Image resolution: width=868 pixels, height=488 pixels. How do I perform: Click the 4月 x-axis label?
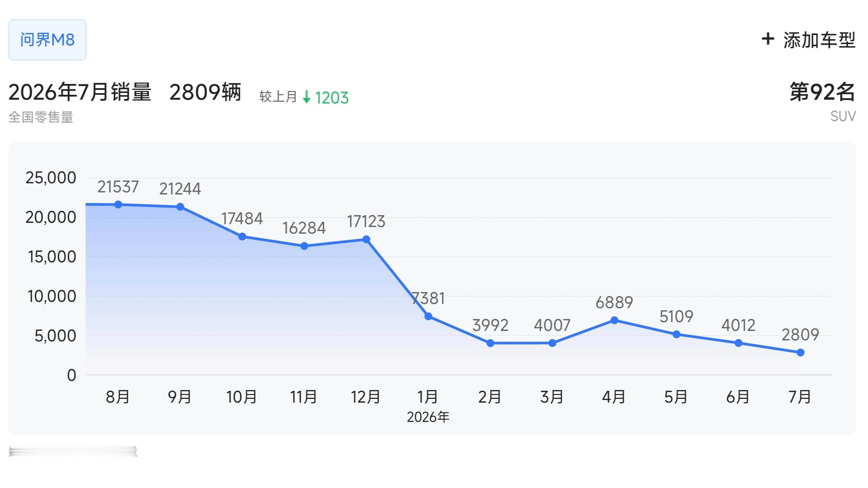pyautogui.click(x=614, y=397)
